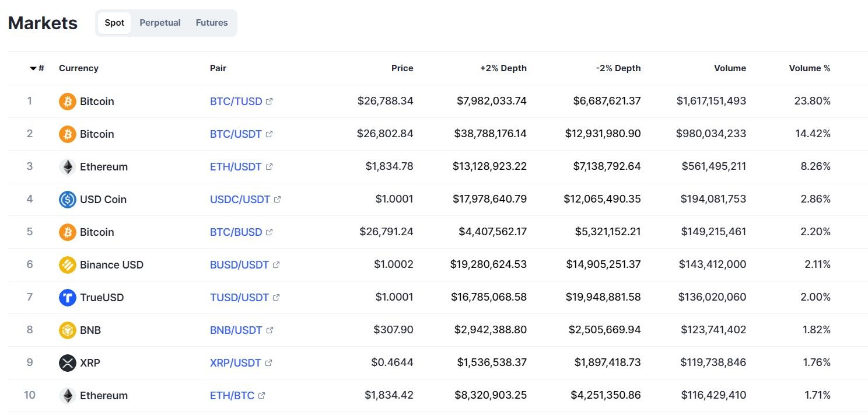868x415 pixels.
Task: Click the TrueUSD logo icon
Action: pyautogui.click(x=68, y=298)
